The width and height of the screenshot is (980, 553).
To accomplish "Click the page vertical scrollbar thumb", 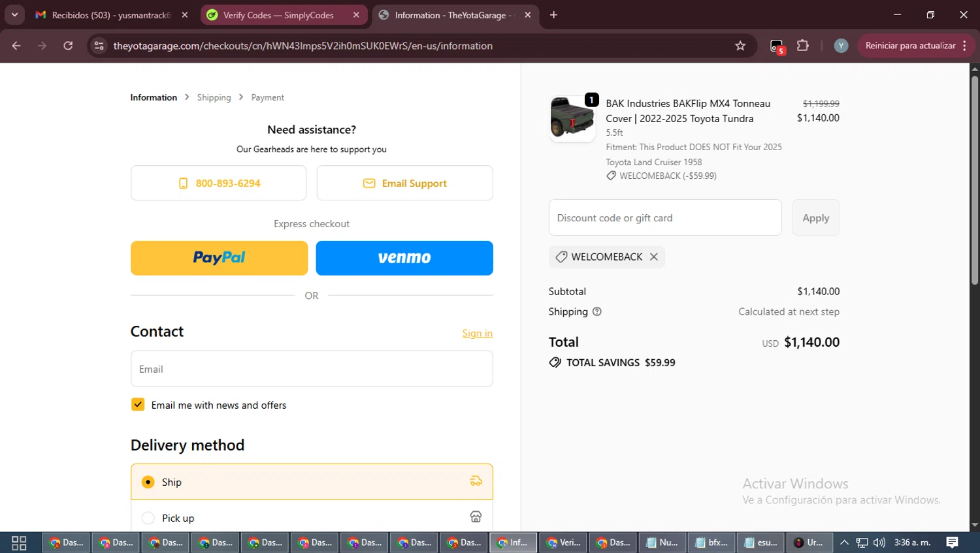I will [974, 180].
